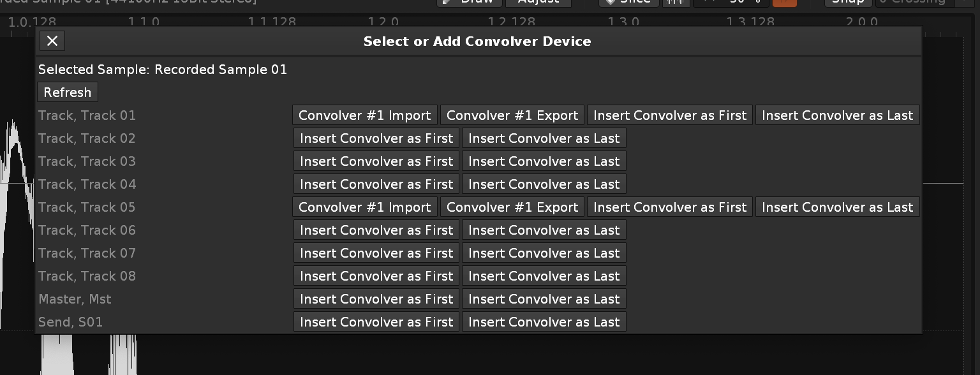
Task: Insert Convolver as Last on Track 08
Action: [x=544, y=276]
